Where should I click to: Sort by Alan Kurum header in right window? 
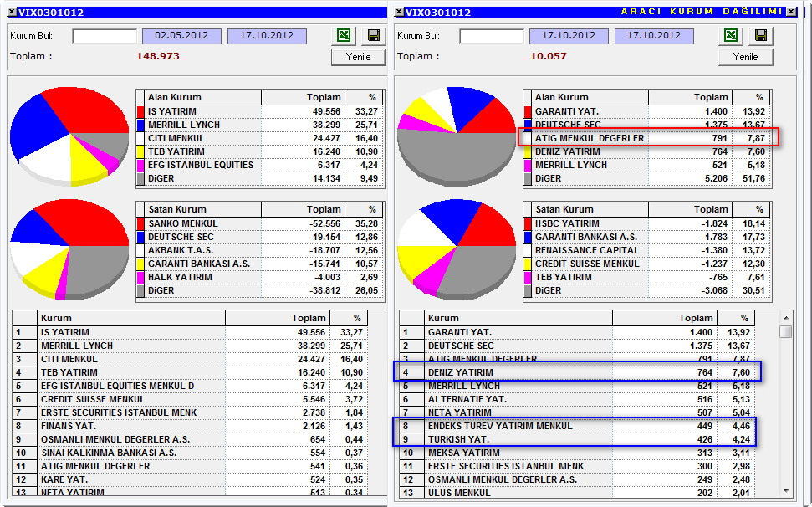point(590,97)
